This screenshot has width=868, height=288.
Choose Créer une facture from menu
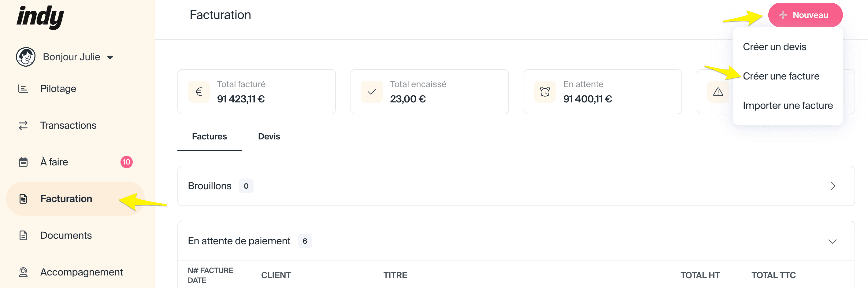pyautogui.click(x=781, y=76)
